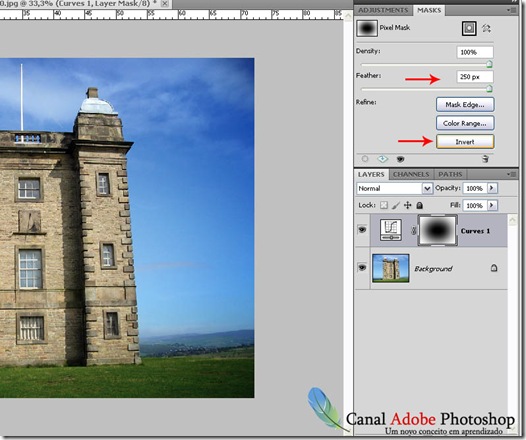
Task: Click the Density slider handle
Action: 489,64
